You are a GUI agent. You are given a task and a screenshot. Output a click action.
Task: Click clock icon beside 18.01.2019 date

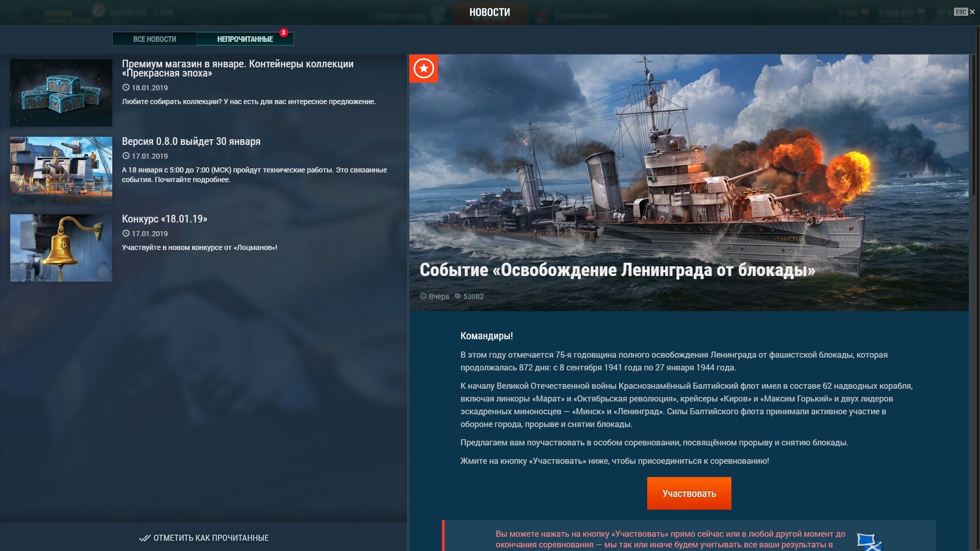pos(126,87)
